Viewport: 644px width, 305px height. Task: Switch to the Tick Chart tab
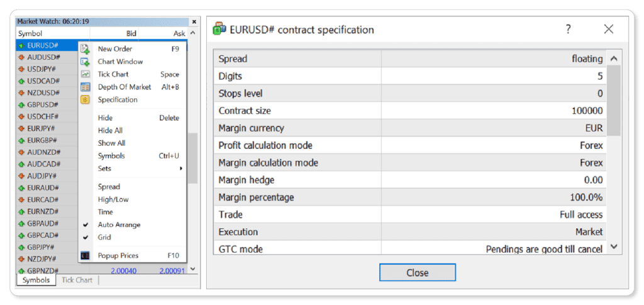[x=77, y=280]
